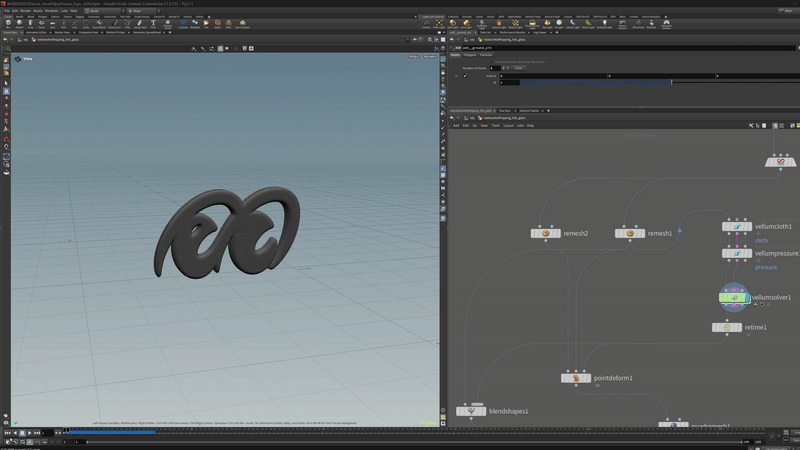The width and height of the screenshot is (800, 450).
Task: Click the Point Light shelf tool
Action: click(439, 23)
